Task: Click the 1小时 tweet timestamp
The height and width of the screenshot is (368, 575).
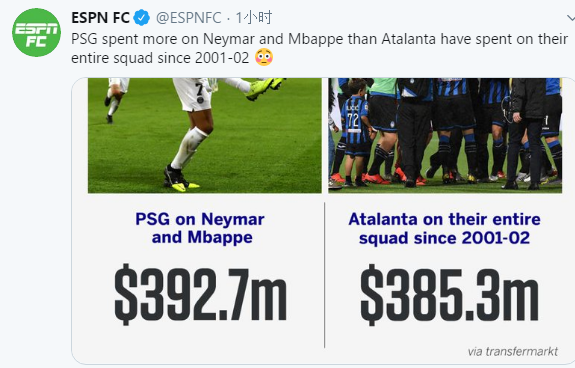Action: pyautogui.click(x=254, y=18)
